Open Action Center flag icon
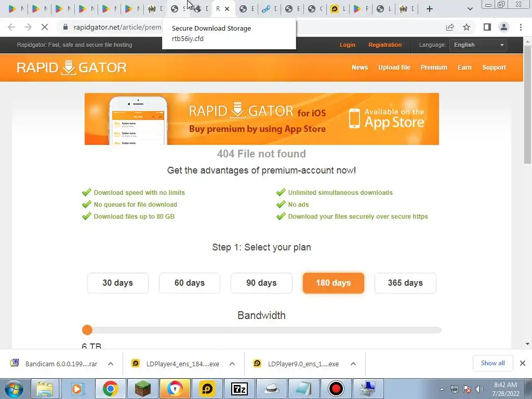 tap(467, 389)
